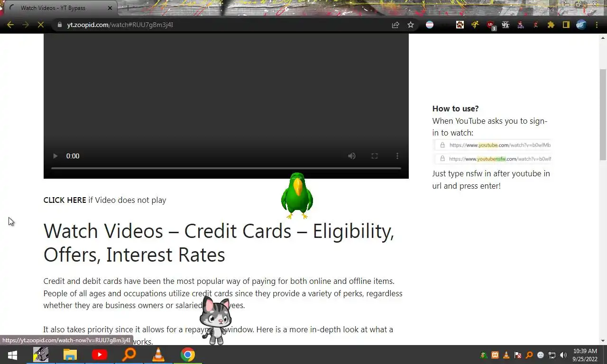
Task: Click the youtubensfw.com URL example image
Action: 493,159
